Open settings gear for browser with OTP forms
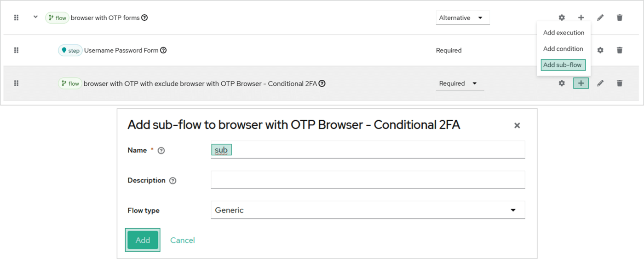The image size is (644, 259). coord(562,18)
